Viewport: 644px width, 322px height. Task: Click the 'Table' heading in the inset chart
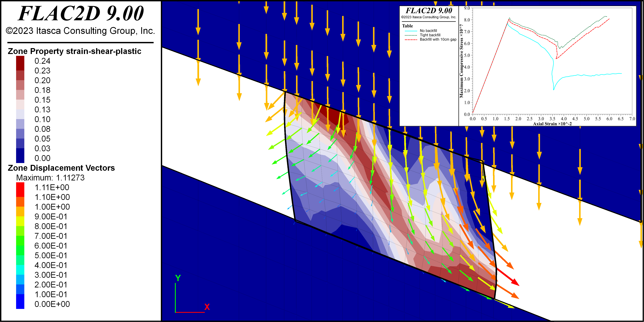tap(408, 26)
